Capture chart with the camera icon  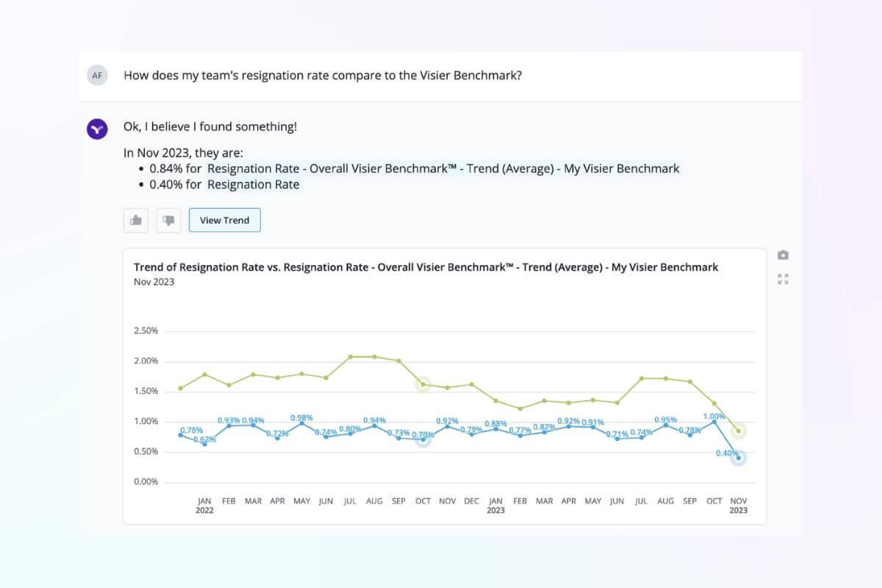pos(783,255)
